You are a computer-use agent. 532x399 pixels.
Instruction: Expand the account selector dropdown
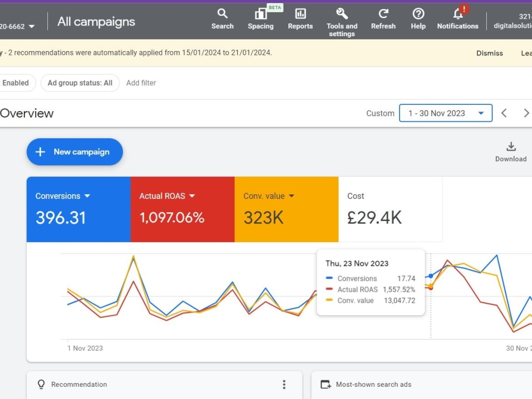pos(31,26)
